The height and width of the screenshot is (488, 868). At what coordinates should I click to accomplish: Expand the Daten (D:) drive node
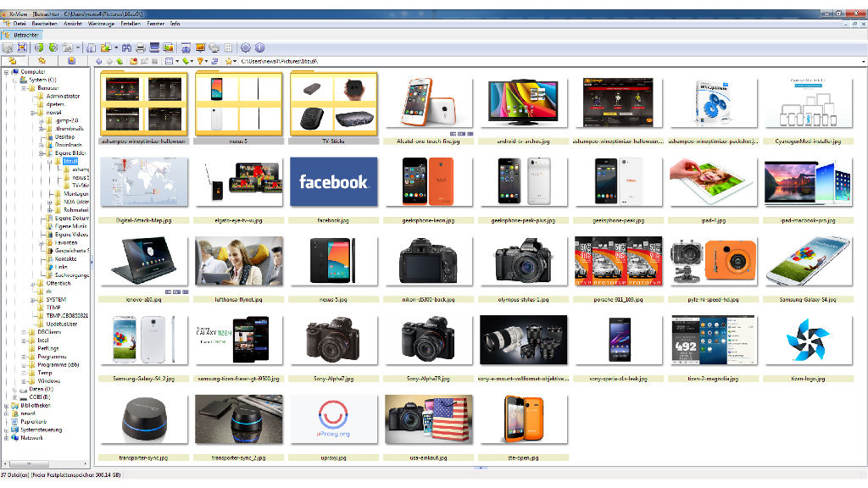[x=15, y=390]
